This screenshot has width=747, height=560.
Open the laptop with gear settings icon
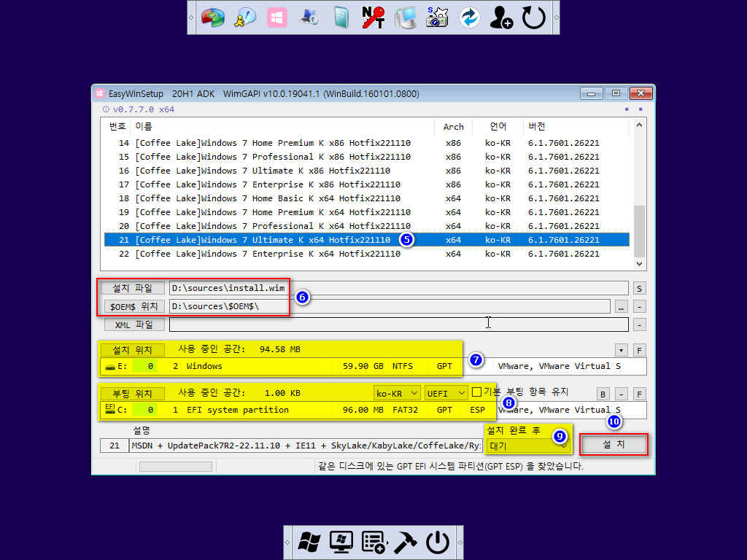(x=309, y=18)
